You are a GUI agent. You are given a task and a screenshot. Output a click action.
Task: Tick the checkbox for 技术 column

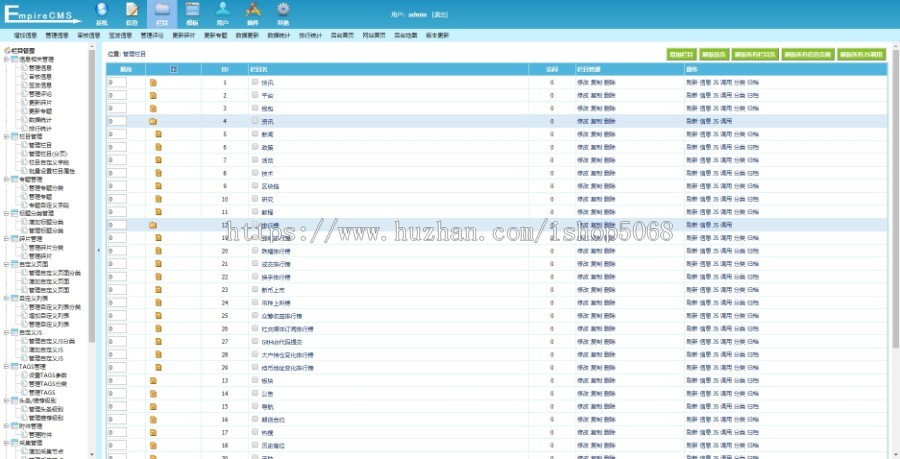(255, 173)
